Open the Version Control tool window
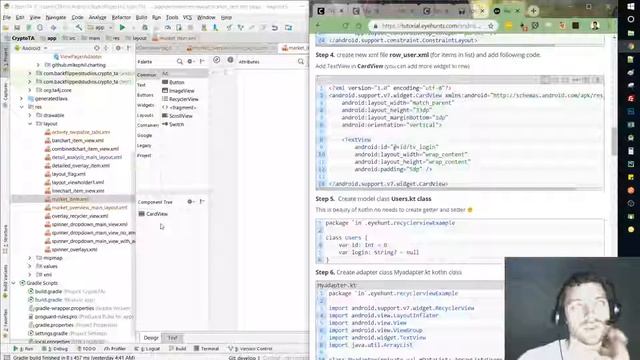Viewport: 640px width, 360px height. coord(250,349)
